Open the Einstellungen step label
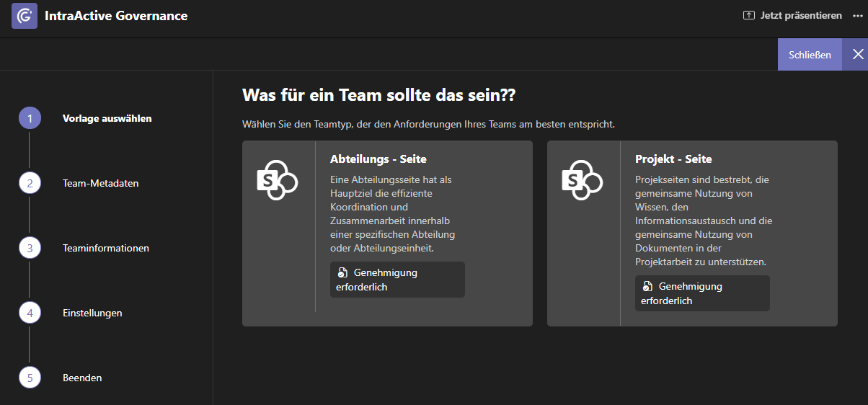Screen dimensions: 868x405 click(92, 313)
